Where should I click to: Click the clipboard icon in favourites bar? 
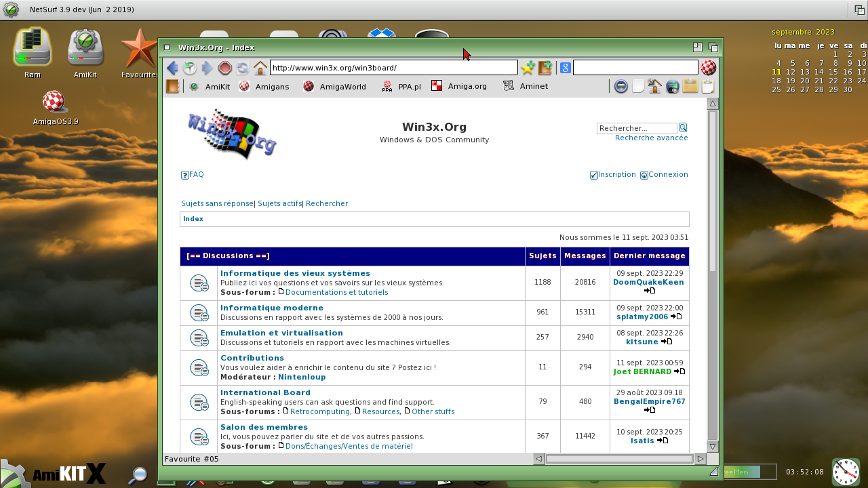pos(708,86)
